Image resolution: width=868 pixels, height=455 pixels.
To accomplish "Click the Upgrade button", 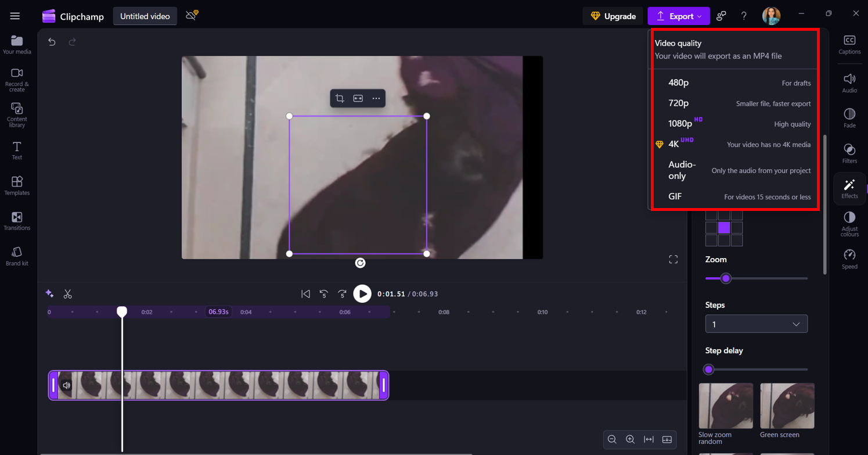I will [x=613, y=16].
